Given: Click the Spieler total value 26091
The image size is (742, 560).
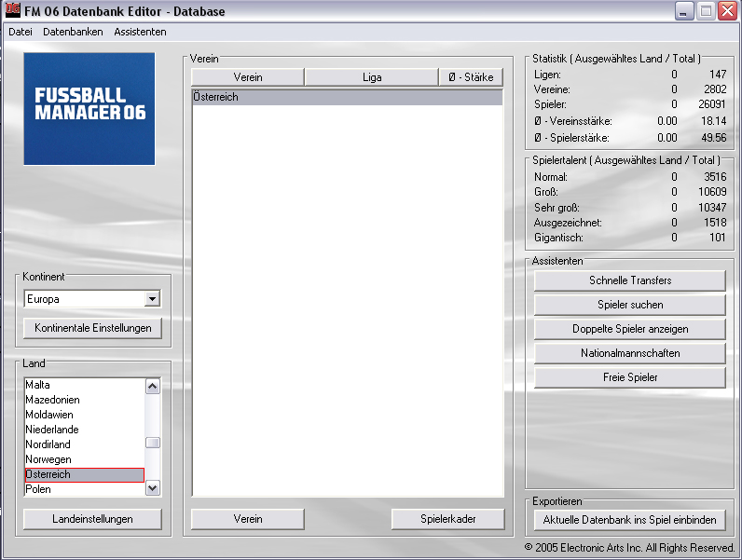Looking at the screenshot, I should [712, 104].
